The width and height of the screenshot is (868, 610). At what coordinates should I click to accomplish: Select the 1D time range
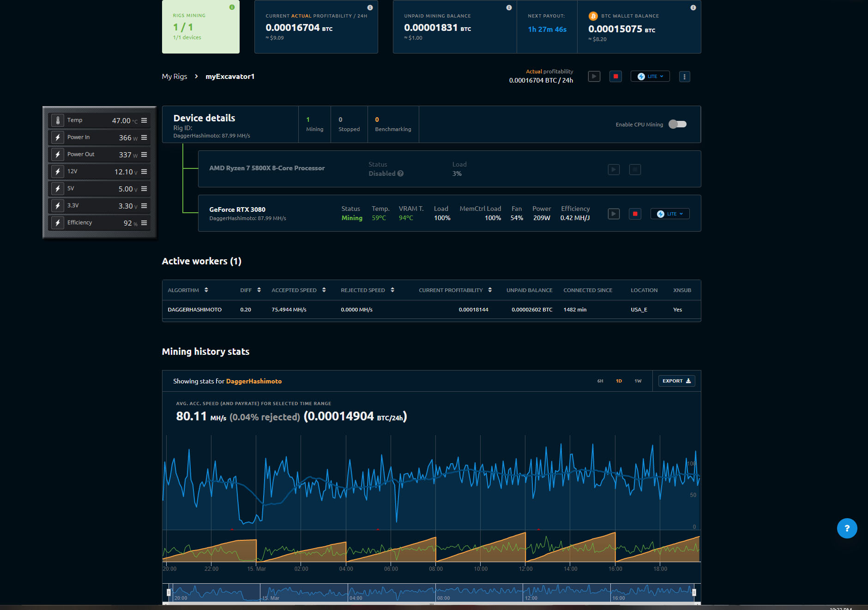[x=619, y=381]
